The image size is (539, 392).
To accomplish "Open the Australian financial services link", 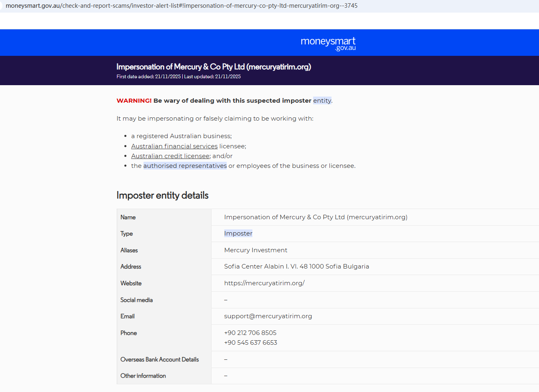I will pyautogui.click(x=175, y=146).
